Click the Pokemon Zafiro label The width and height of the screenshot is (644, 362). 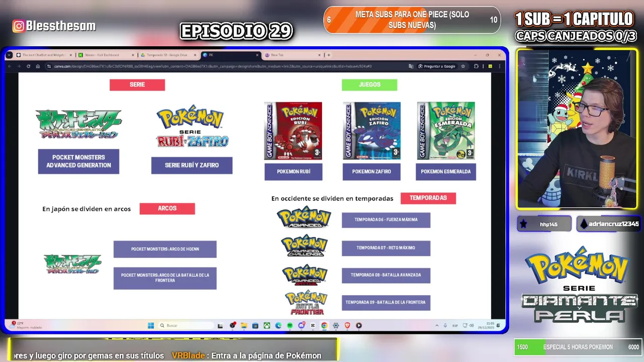click(371, 172)
